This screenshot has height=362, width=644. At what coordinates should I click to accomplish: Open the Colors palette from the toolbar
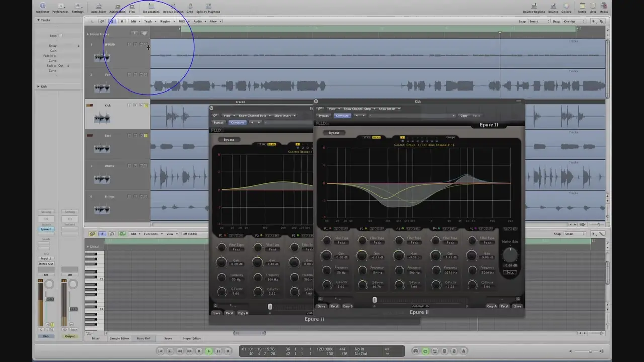click(x=567, y=8)
